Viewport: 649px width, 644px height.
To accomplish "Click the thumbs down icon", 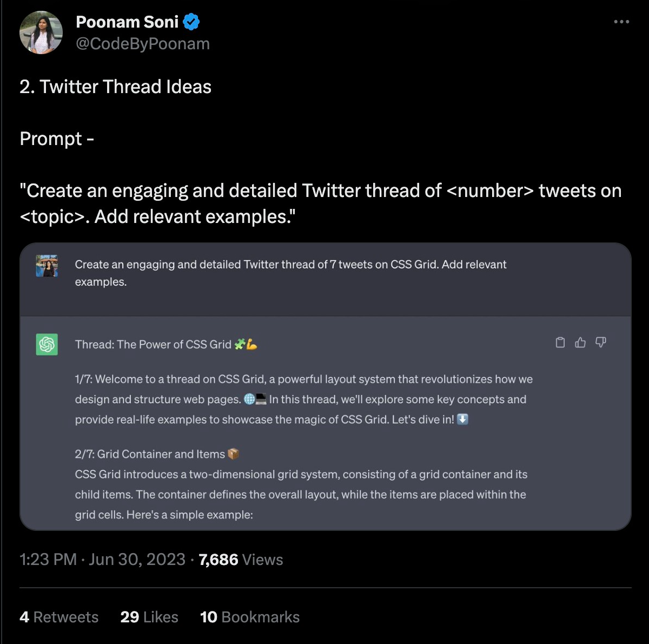I will tap(600, 343).
